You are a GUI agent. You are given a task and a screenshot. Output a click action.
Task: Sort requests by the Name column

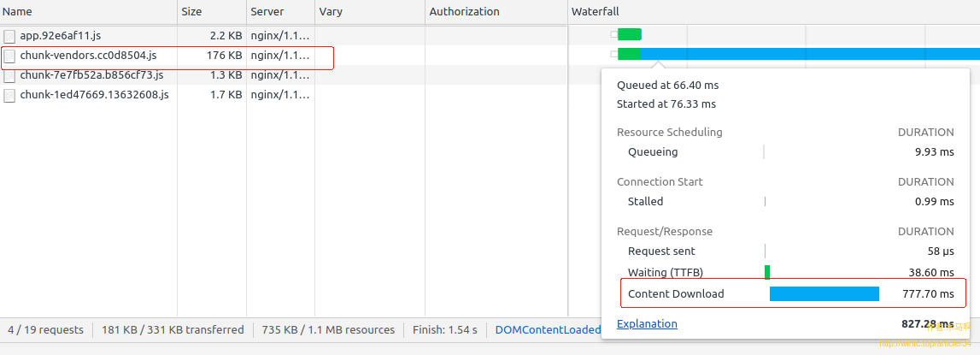[17, 11]
